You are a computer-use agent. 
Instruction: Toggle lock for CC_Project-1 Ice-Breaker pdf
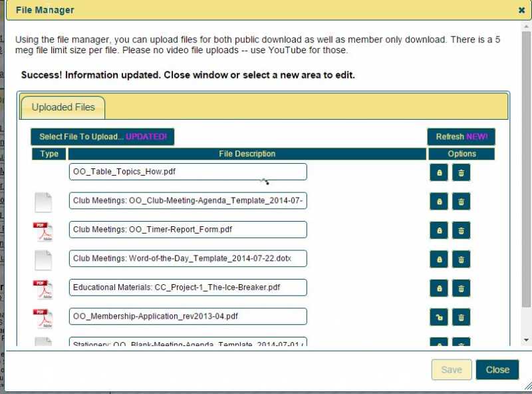(439, 288)
